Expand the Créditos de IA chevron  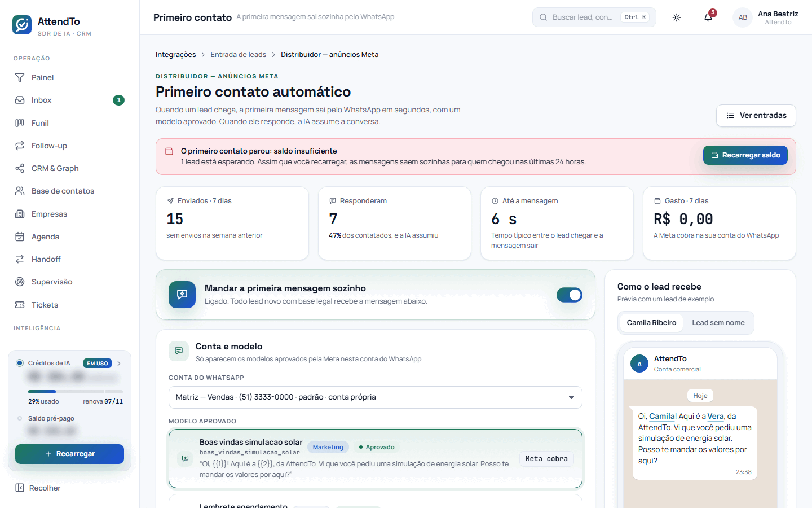click(x=119, y=364)
